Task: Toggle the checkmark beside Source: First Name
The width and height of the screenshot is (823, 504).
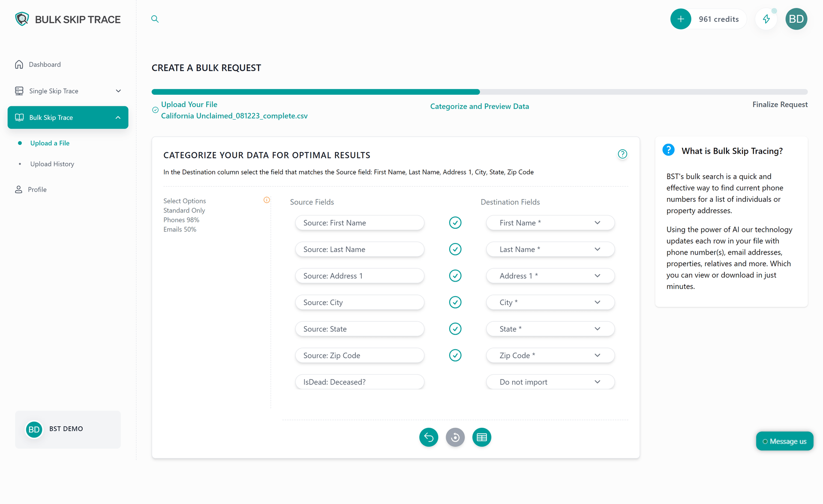Action: point(455,222)
